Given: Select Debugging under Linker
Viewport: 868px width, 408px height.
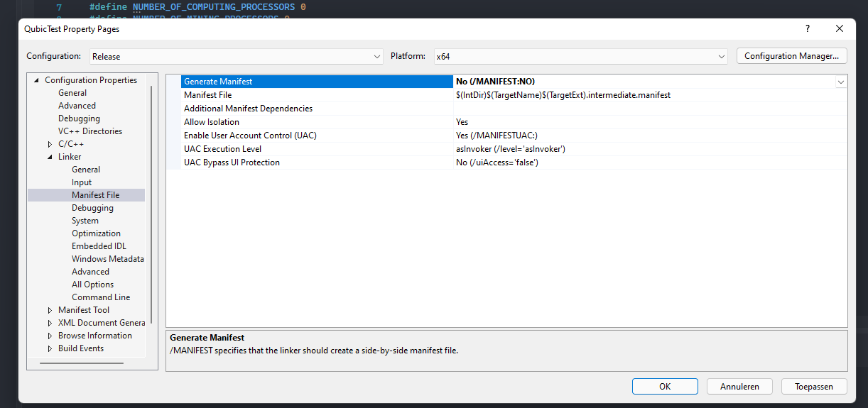Looking at the screenshot, I should click(x=92, y=208).
